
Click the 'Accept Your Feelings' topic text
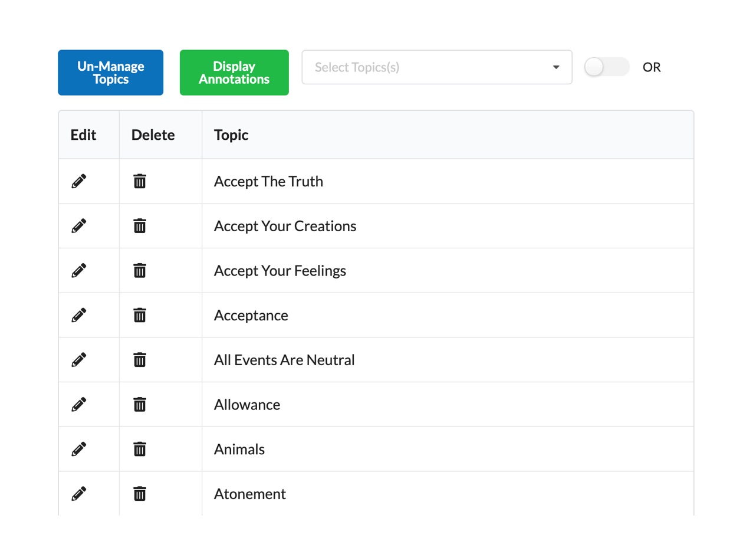[x=280, y=271]
